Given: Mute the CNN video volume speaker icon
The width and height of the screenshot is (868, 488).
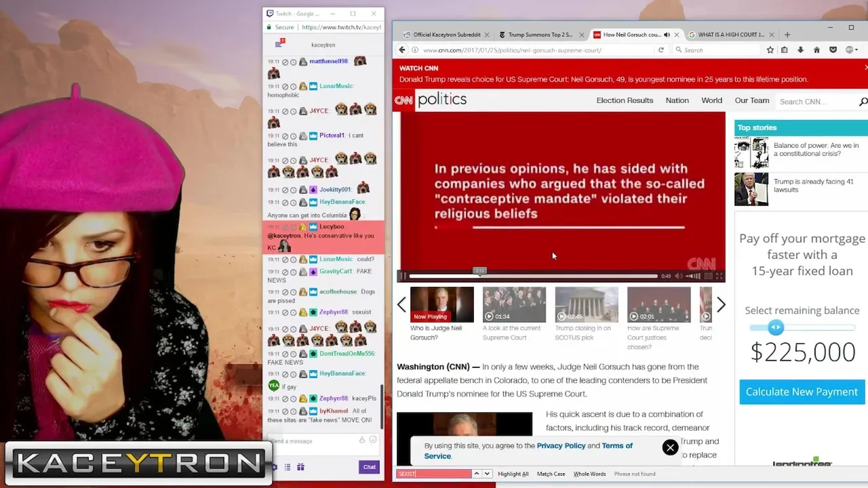Looking at the screenshot, I should [x=679, y=276].
